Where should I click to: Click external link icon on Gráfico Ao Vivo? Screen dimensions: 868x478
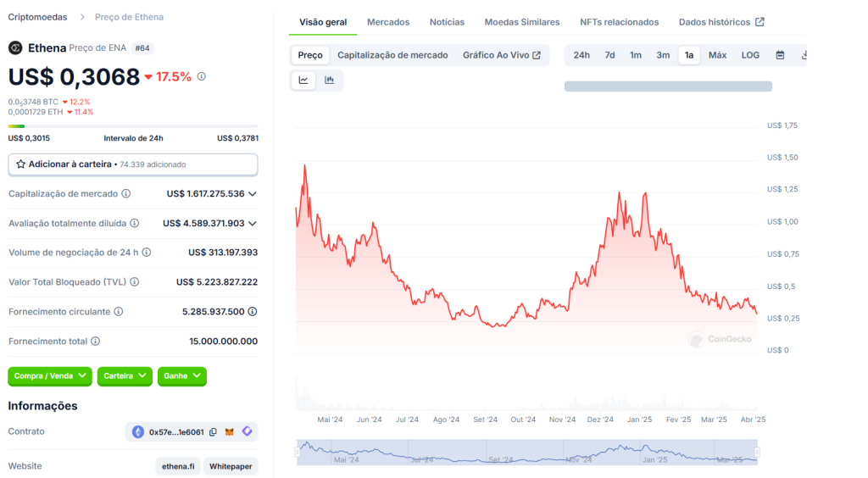click(537, 55)
